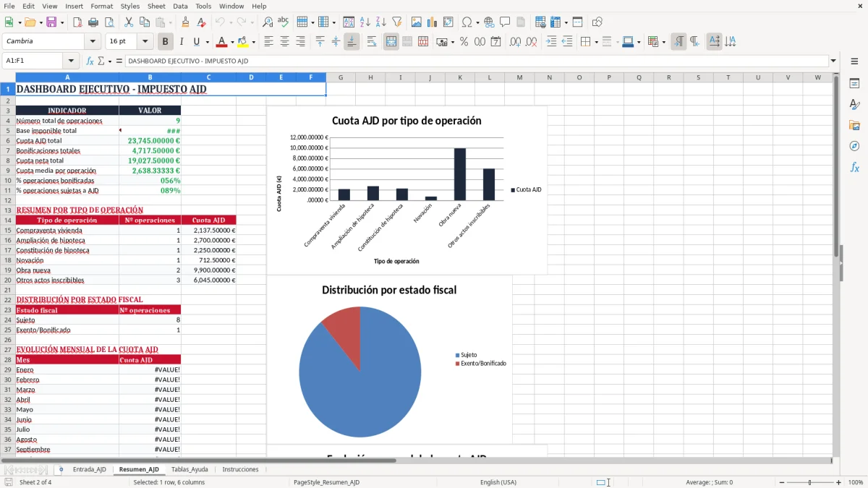Open special character dropdown arrow
The height and width of the screenshot is (488, 868).
(478, 22)
